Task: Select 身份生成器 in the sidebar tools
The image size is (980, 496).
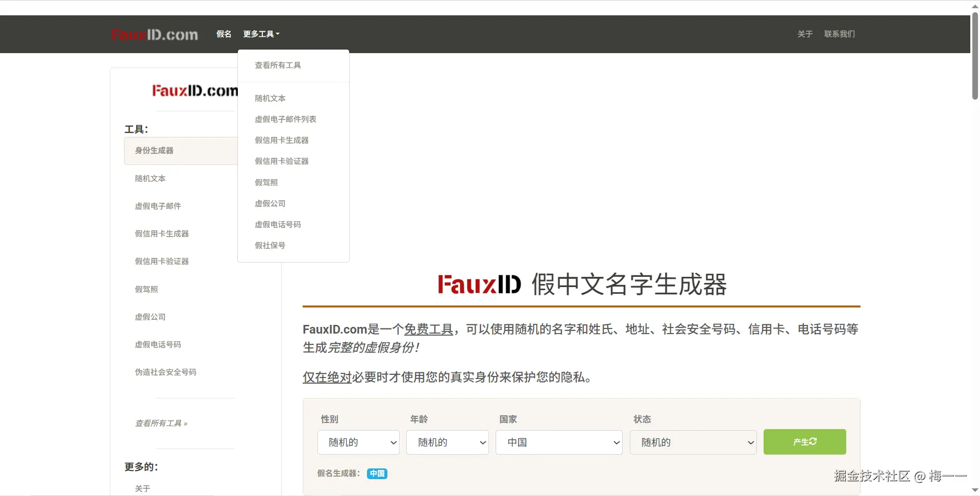Action: click(181, 151)
